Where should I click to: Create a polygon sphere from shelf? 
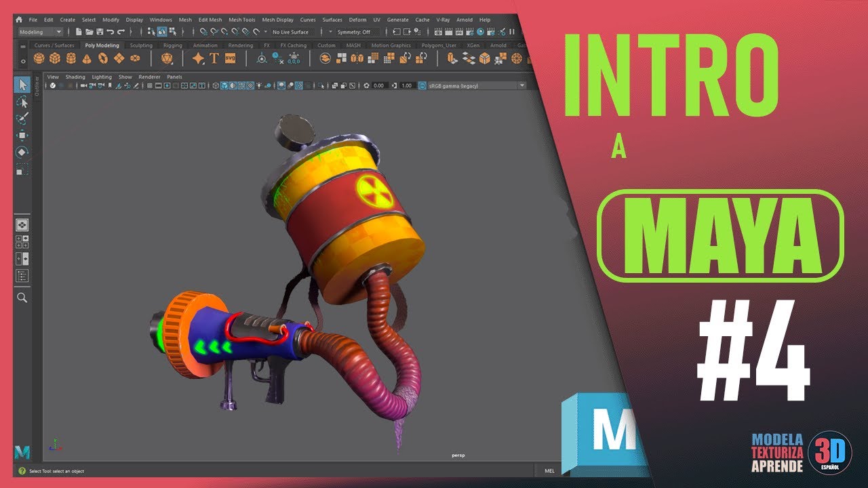coord(39,59)
